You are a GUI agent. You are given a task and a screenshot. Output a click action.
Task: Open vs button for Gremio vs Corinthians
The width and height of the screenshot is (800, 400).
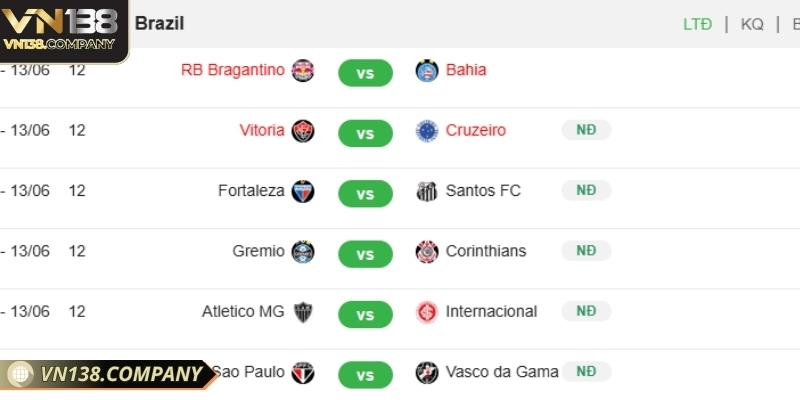coord(365,254)
